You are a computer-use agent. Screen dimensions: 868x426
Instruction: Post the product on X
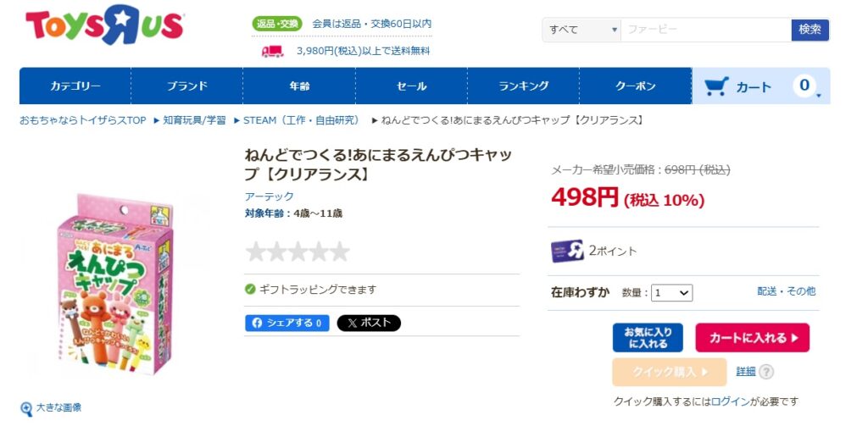[x=369, y=323]
